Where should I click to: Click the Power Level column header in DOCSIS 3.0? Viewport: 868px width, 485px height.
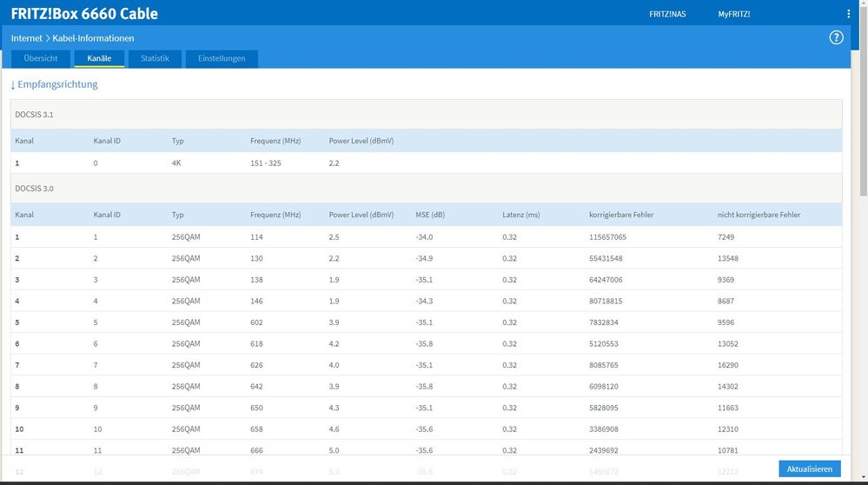[x=361, y=215]
